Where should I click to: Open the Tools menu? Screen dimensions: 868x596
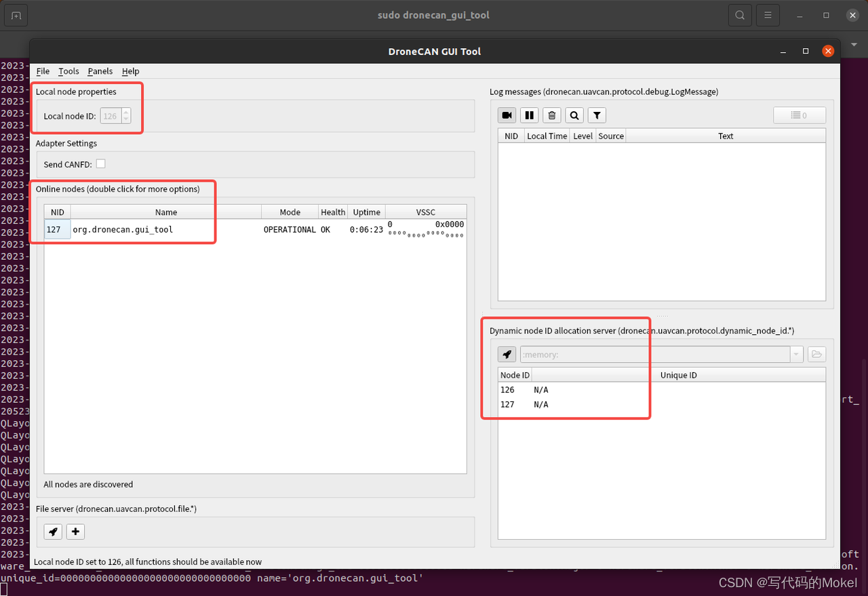click(x=68, y=71)
